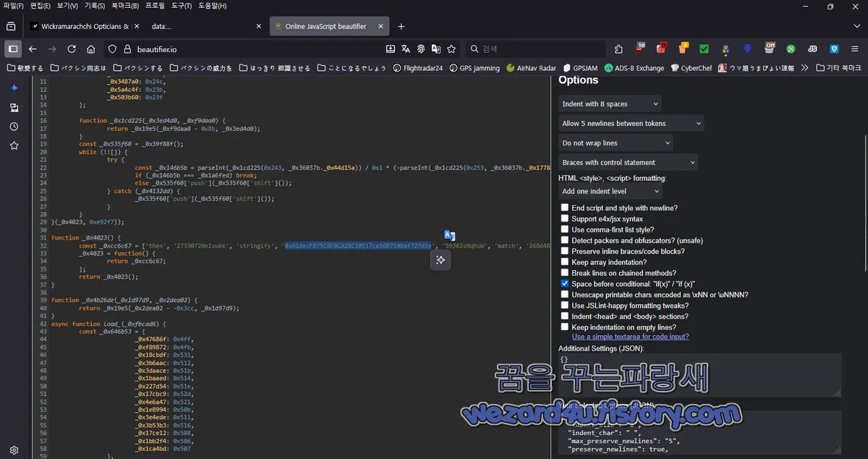
Task: Reload the beautifier.io page
Action: pos(72,49)
